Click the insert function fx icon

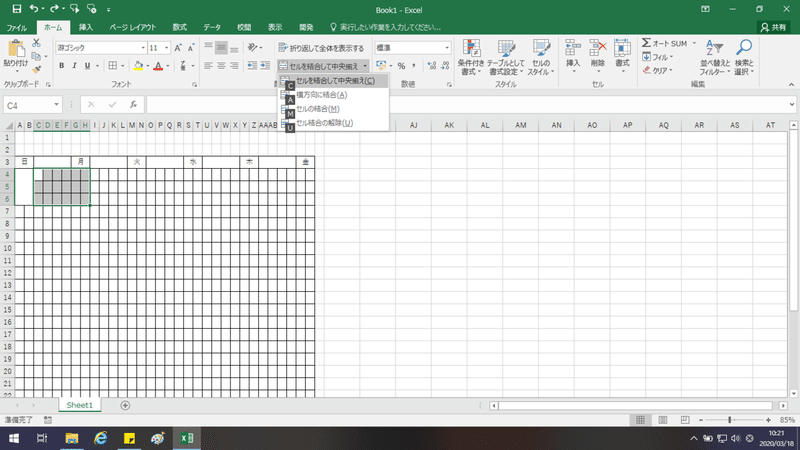pos(133,105)
